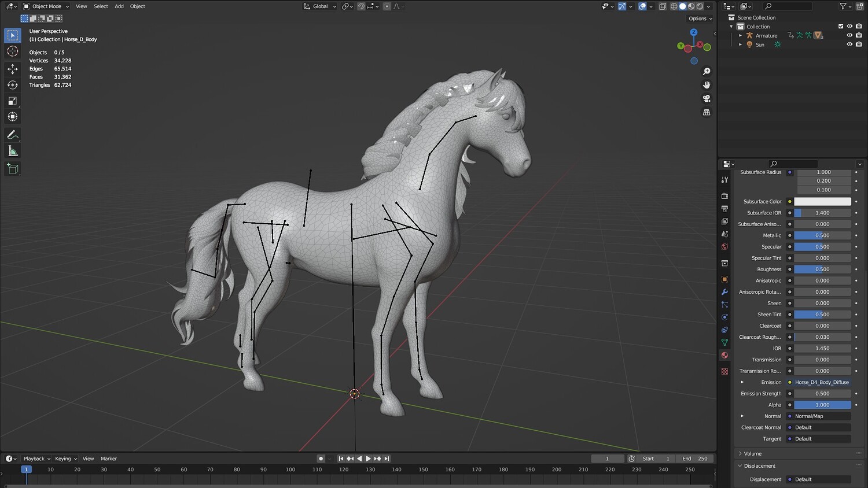
Task: Click the Roughness value slider
Action: [x=822, y=269]
